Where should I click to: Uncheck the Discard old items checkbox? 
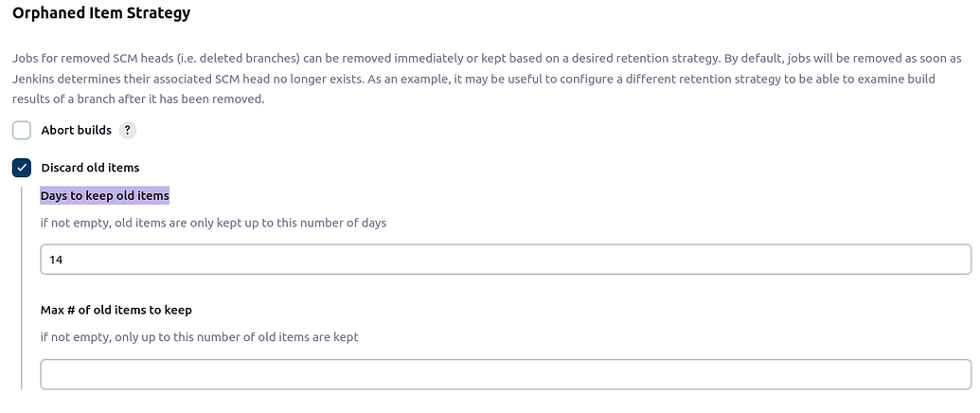(22, 168)
